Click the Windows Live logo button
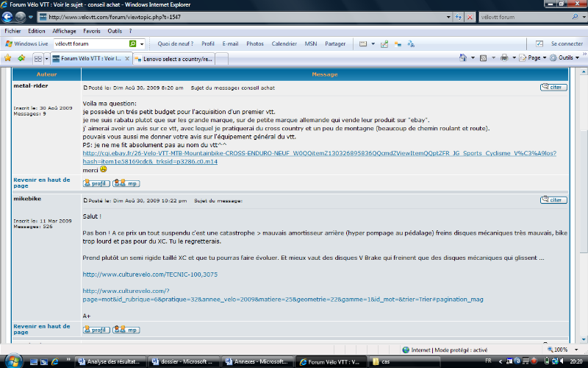The height and width of the screenshot is (368, 588). [26, 44]
